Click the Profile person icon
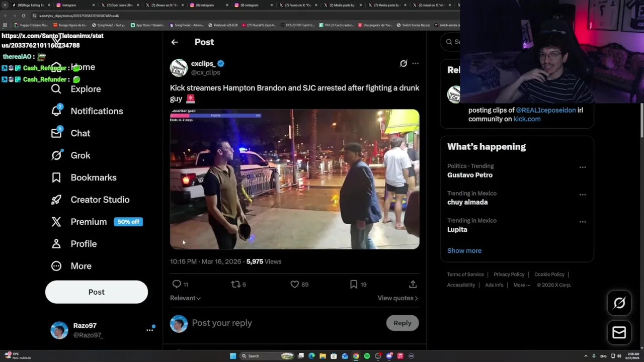The image size is (644, 362). tap(56, 244)
